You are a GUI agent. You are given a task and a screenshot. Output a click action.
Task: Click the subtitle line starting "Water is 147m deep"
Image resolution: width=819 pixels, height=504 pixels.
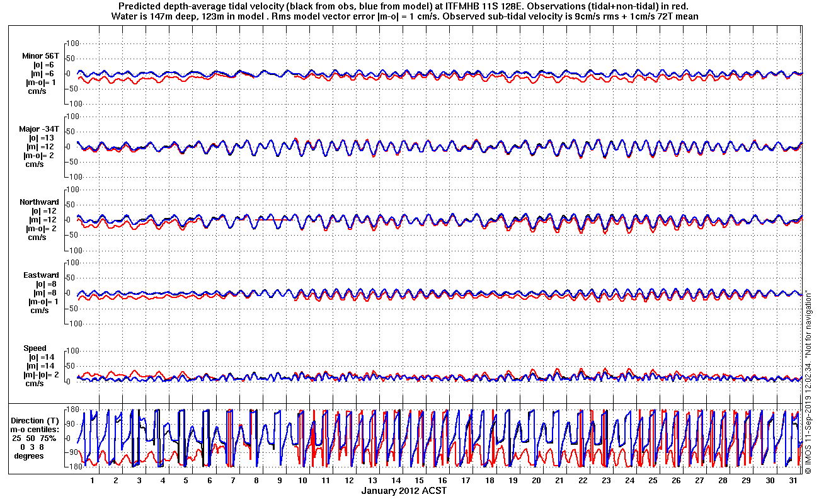[404, 16]
